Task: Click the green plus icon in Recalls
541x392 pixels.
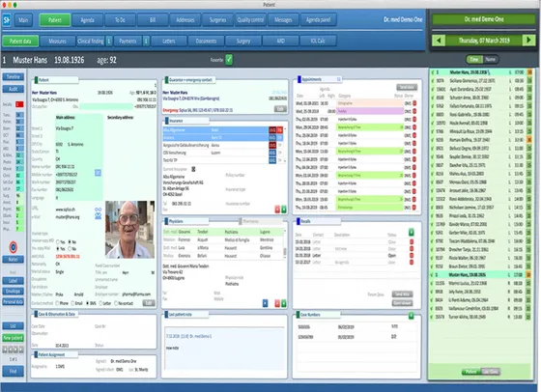Action: [x=412, y=232]
